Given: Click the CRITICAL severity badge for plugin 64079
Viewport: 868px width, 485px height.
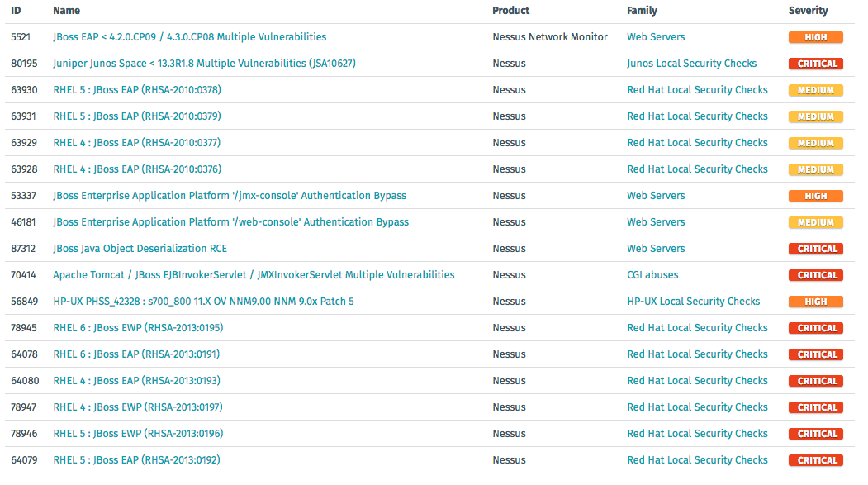Looking at the screenshot, I should pos(816,460).
